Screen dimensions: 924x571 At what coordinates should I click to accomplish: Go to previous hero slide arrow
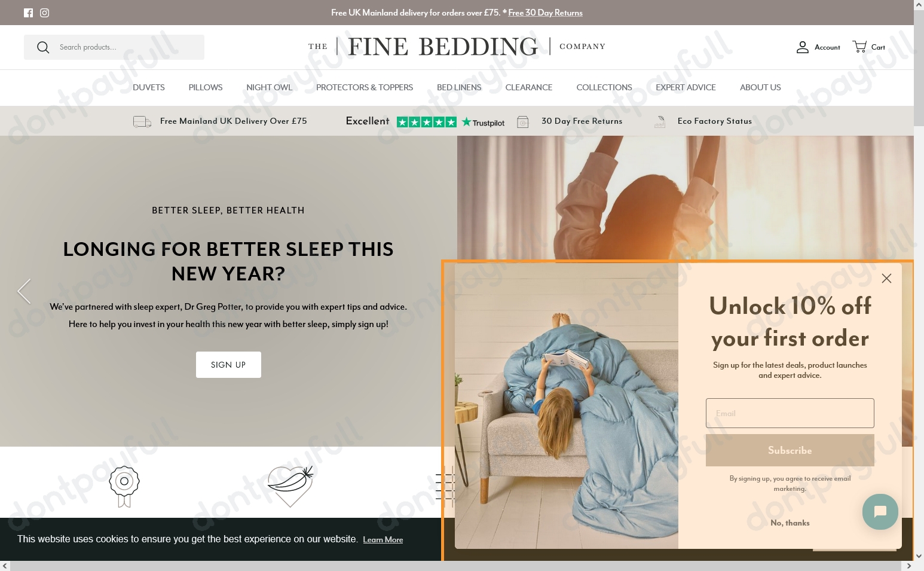[24, 292]
